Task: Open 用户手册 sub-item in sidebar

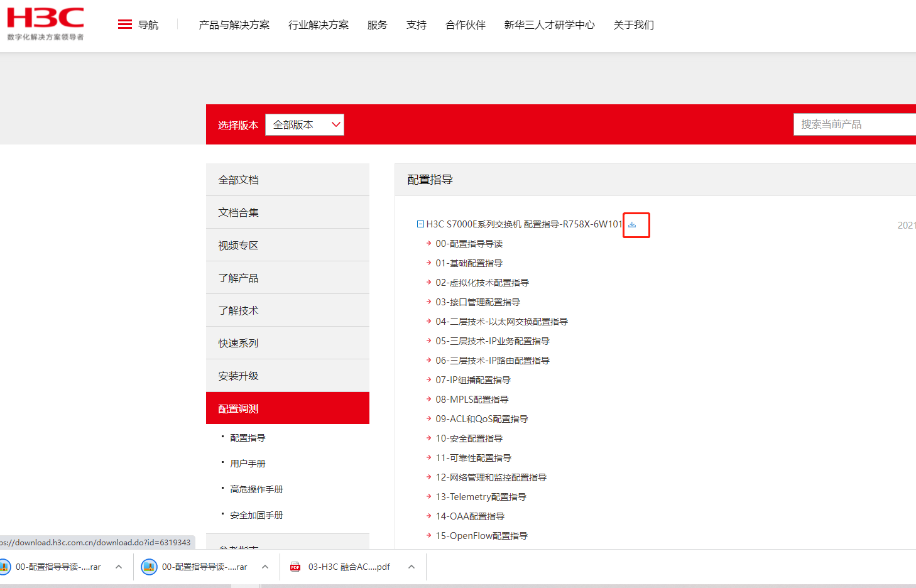Action: [x=248, y=464]
